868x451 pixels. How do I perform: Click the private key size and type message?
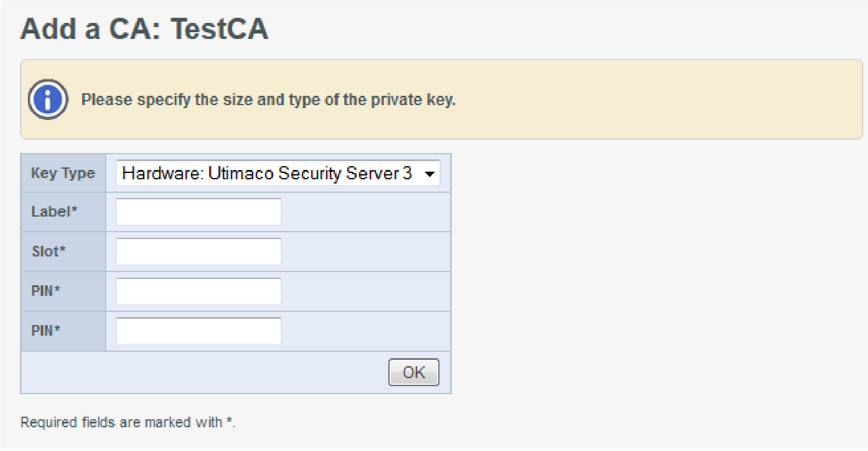[268, 100]
